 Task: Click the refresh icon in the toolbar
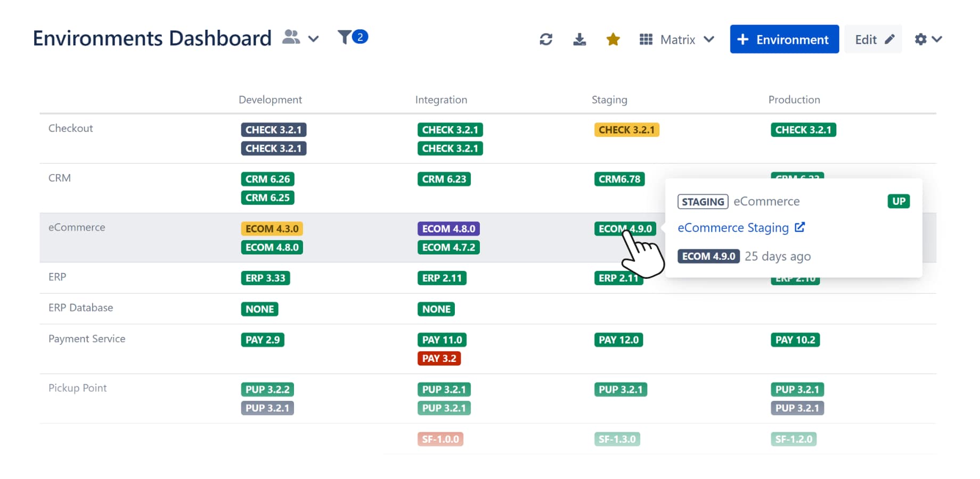(x=546, y=39)
